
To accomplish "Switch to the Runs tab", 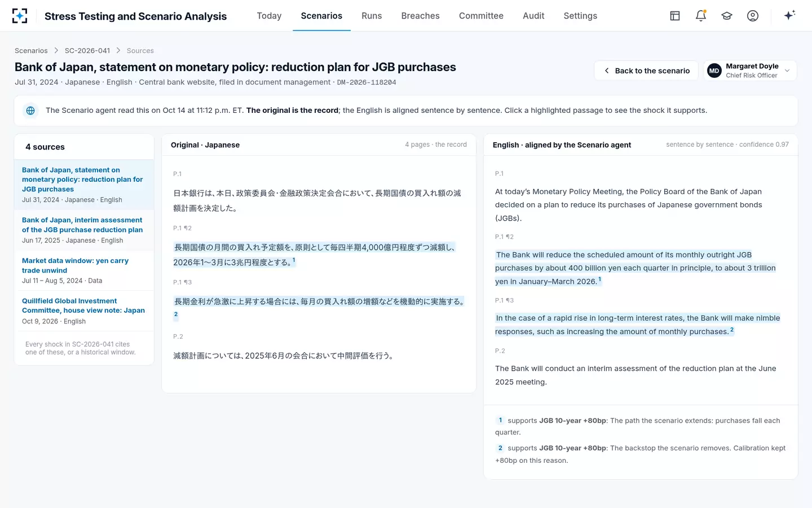I will [372, 16].
